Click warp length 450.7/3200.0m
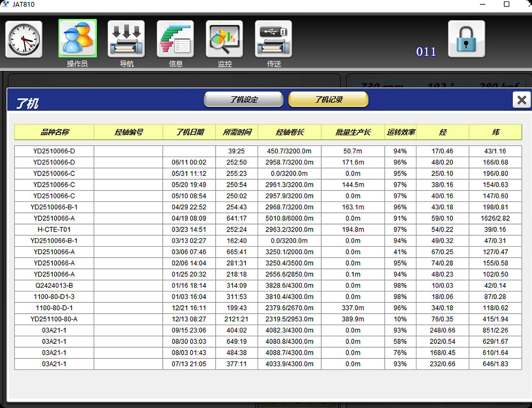The height and width of the screenshot is (408, 532). [x=290, y=151]
